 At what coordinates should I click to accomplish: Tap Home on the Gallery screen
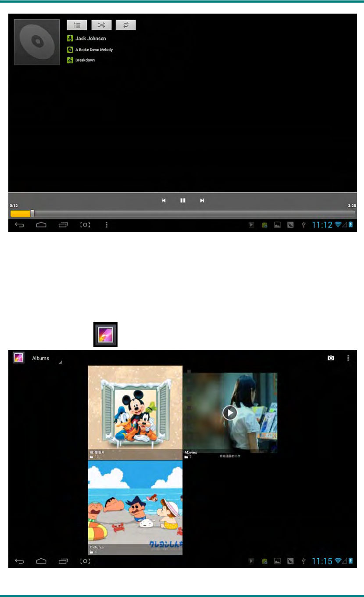41,561
